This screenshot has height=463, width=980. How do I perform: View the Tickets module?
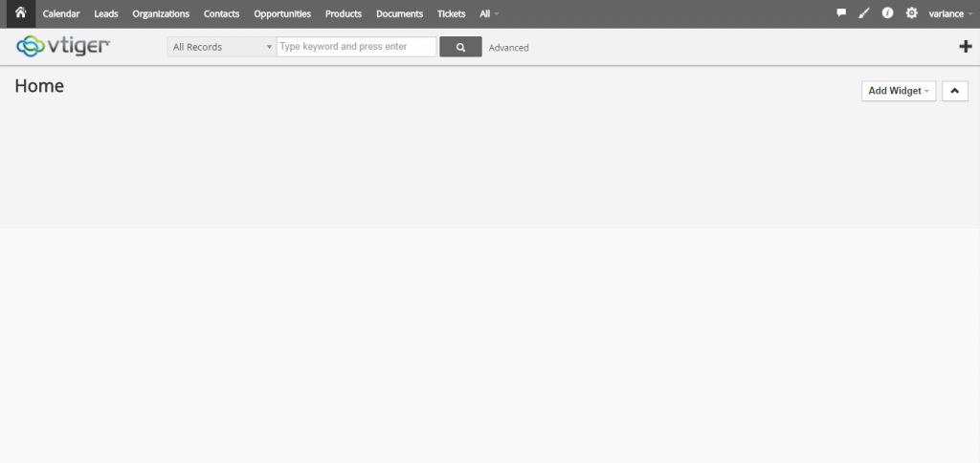pyautogui.click(x=452, y=13)
